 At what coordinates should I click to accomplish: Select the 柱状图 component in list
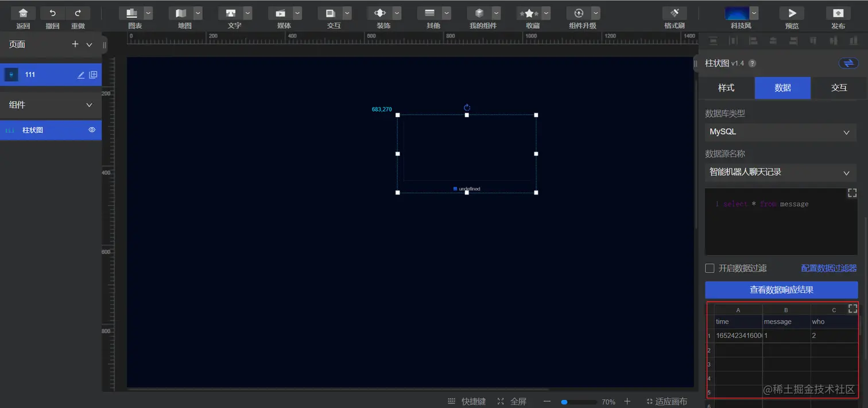(51, 130)
